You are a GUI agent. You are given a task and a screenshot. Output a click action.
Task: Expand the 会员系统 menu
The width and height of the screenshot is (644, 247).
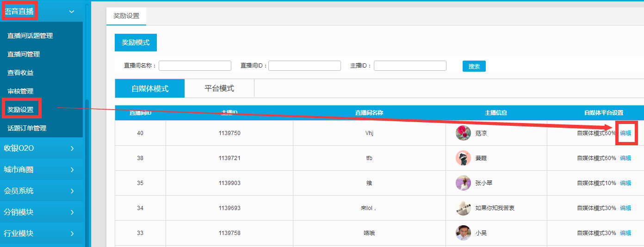42,191
